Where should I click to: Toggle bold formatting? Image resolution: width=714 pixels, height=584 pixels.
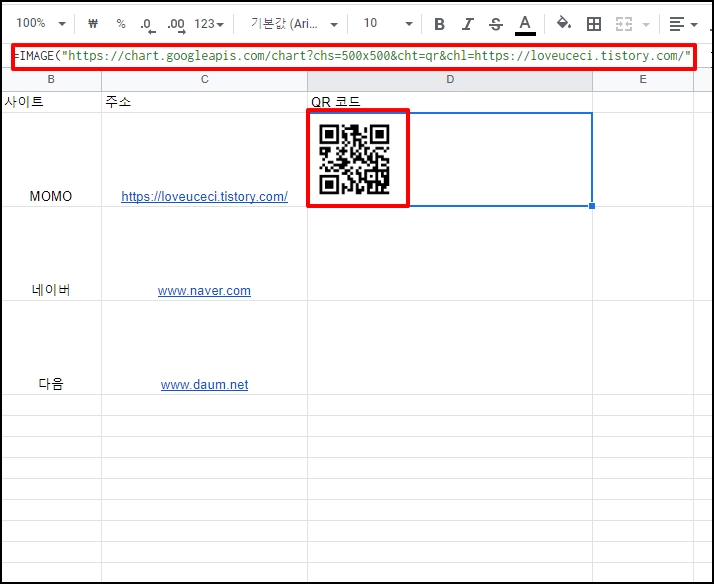tap(439, 24)
